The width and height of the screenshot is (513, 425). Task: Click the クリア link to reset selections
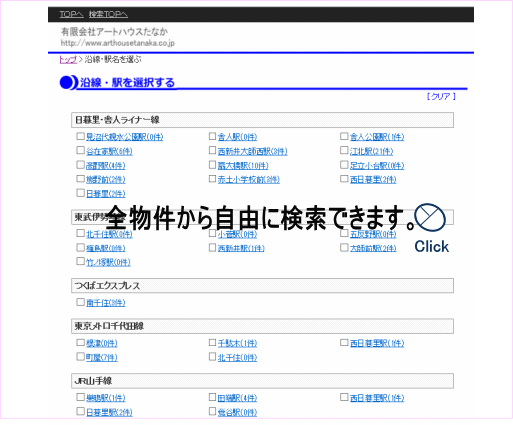point(441,96)
